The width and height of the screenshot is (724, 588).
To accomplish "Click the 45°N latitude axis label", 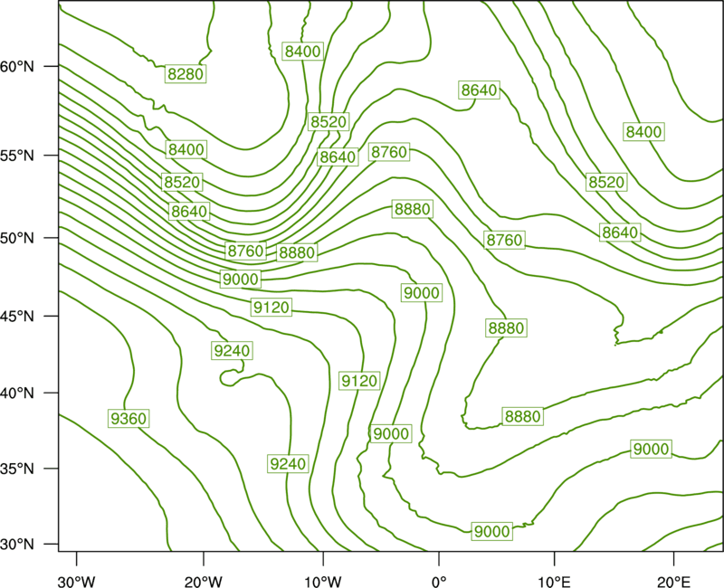I will coord(17,316).
